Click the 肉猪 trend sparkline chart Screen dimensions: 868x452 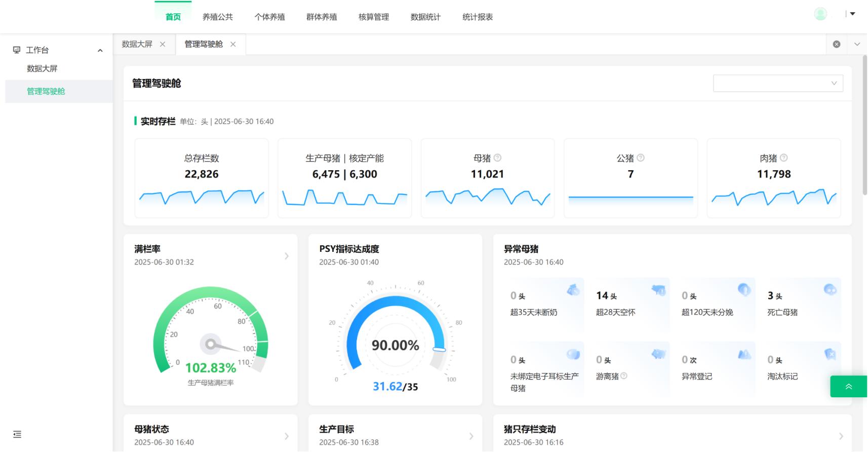point(774,197)
